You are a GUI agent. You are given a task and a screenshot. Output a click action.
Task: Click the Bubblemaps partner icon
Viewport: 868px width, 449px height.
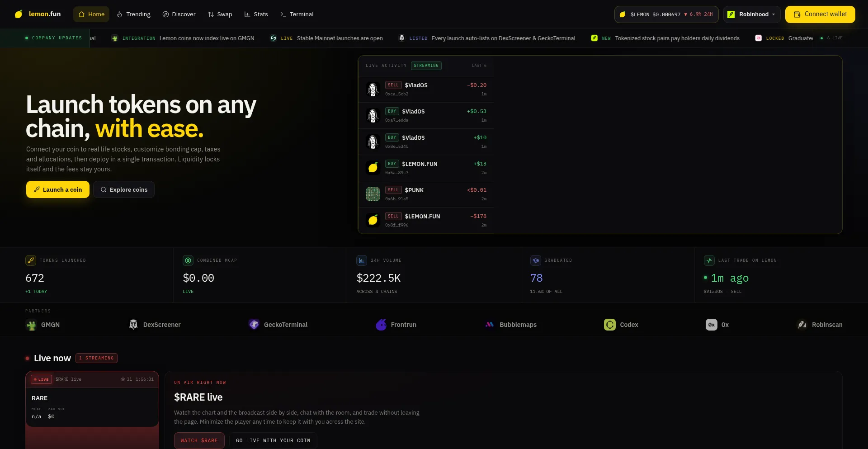tap(490, 325)
